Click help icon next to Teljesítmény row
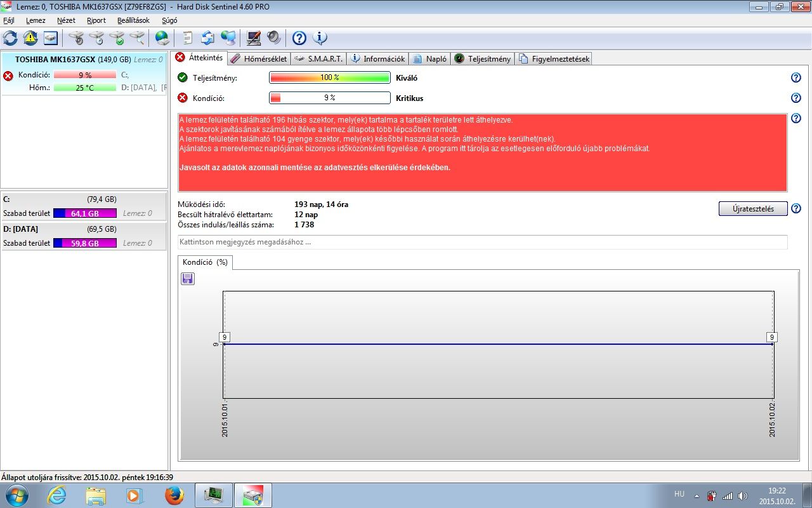812x508 pixels. 796,77
